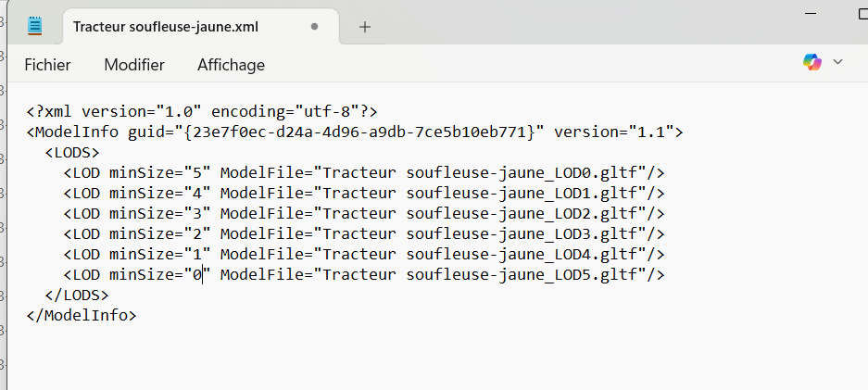Place cursor in the ModelInfo guid value
Screen dimensions: 868x390
click(359, 132)
